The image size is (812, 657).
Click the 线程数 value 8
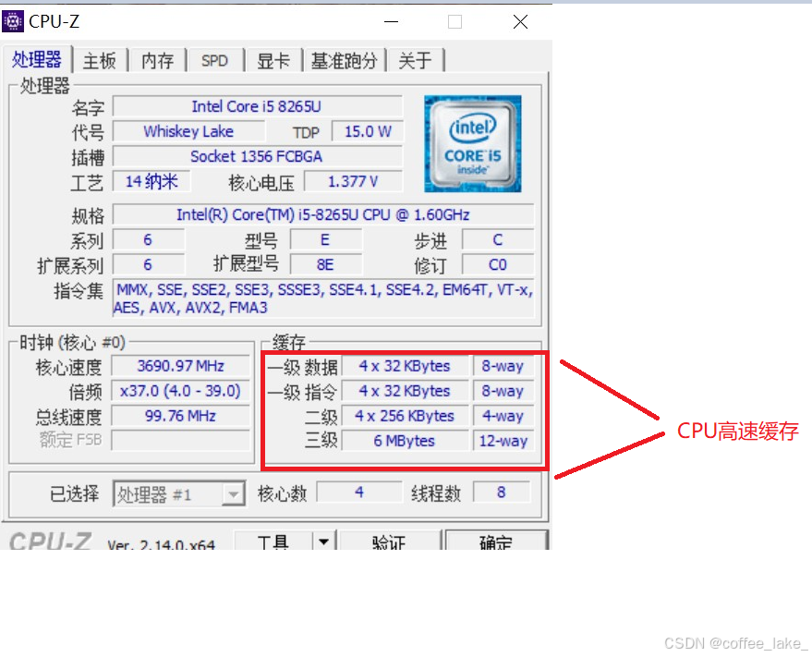coord(502,493)
